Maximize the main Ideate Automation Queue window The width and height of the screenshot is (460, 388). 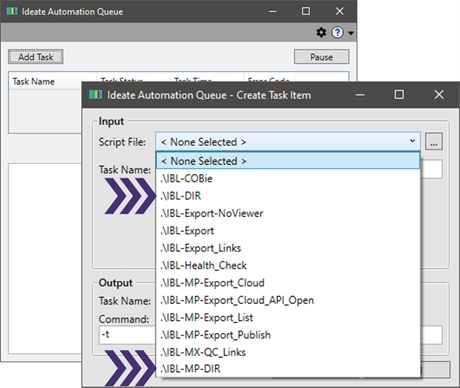(x=306, y=11)
